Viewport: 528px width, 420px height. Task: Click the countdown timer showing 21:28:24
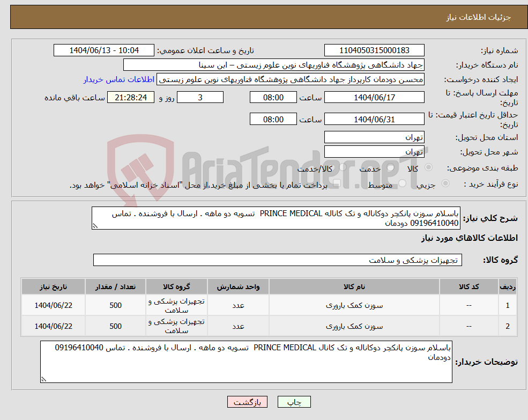(x=130, y=97)
